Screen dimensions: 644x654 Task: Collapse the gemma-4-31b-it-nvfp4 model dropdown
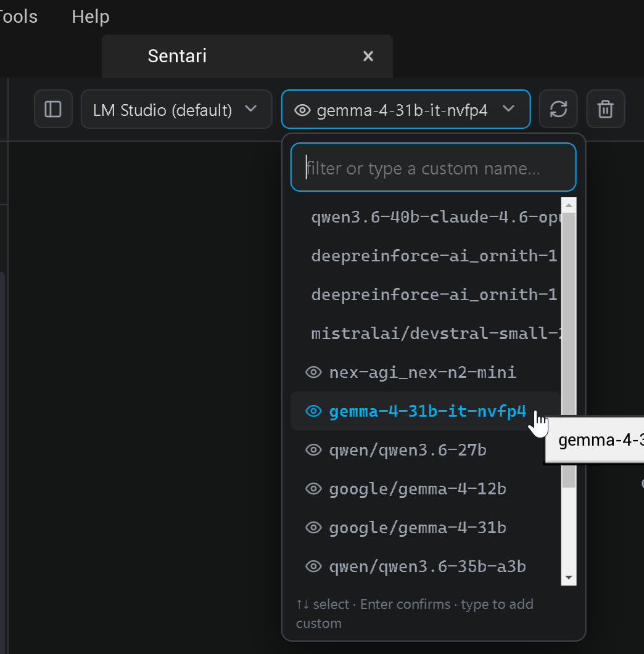(406, 109)
